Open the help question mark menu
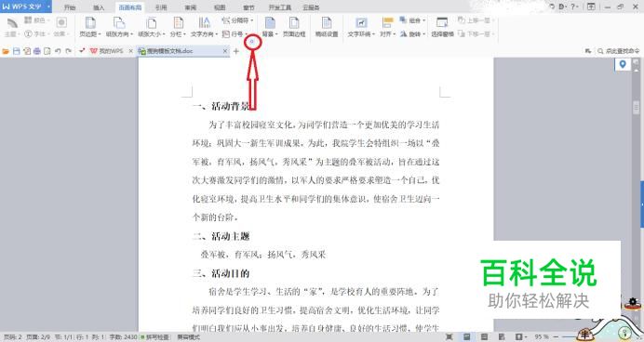 (573, 7)
